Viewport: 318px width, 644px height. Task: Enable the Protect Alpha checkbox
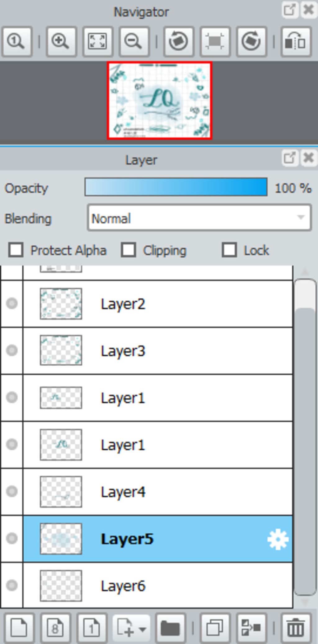pyautogui.click(x=16, y=250)
